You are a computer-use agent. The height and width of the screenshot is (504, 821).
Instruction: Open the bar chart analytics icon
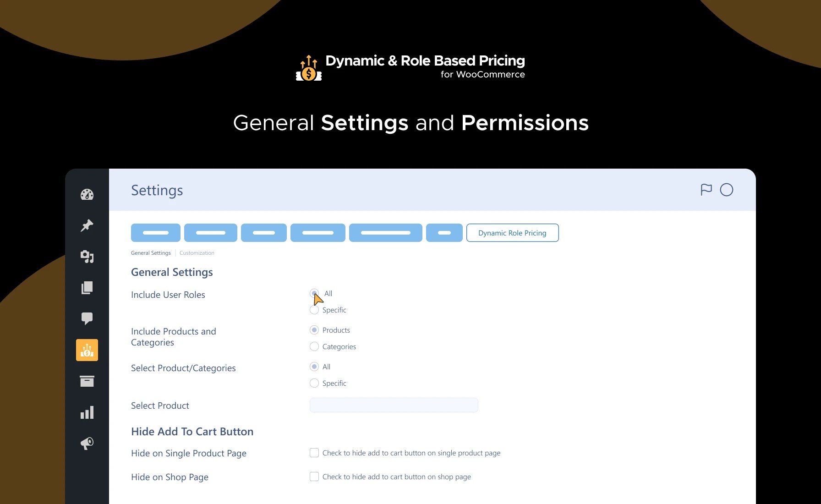pos(87,412)
